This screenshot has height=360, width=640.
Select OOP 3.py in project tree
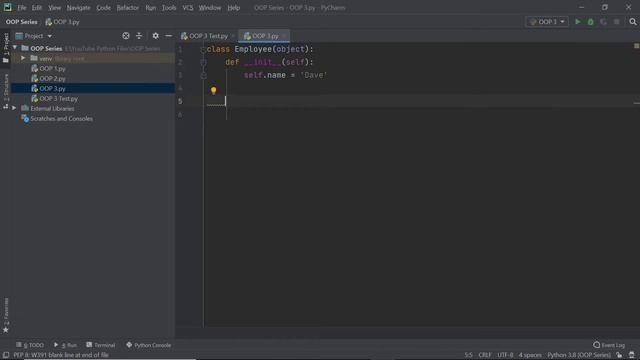coord(52,89)
